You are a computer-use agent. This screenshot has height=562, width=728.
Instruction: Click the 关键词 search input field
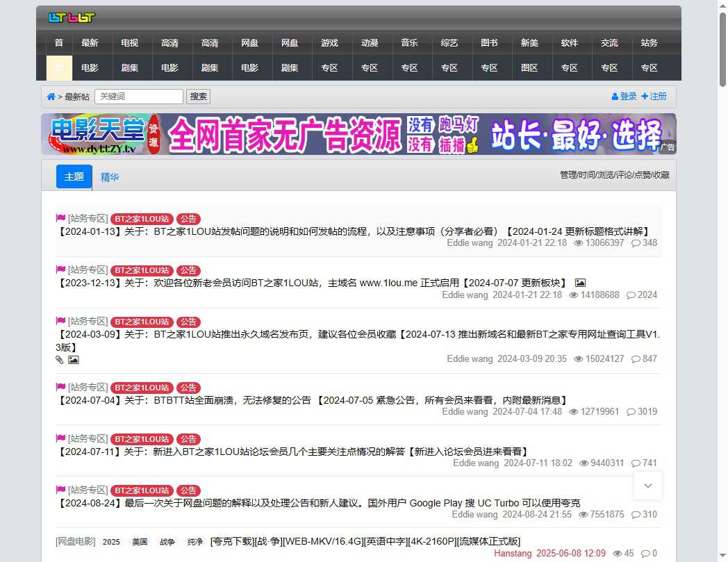click(139, 96)
